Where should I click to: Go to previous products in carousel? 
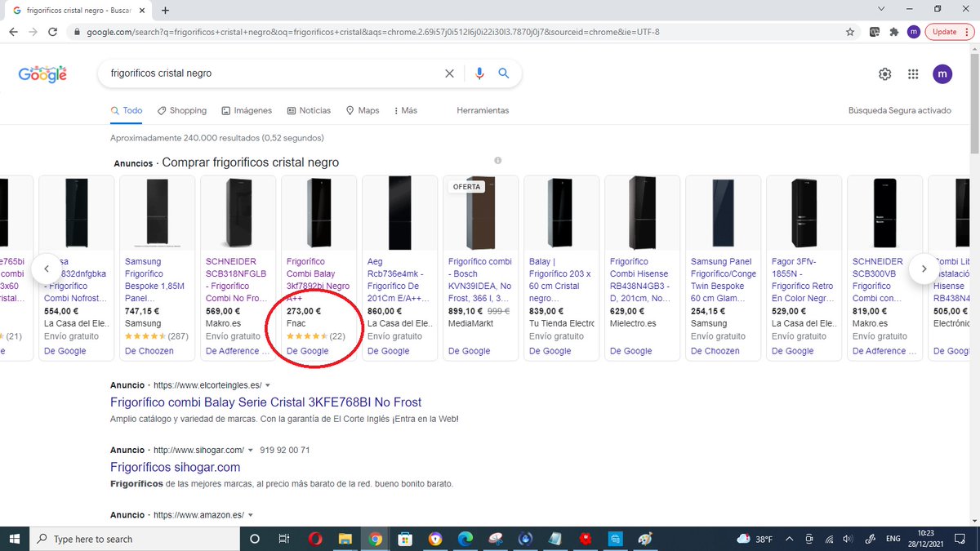[47, 269]
